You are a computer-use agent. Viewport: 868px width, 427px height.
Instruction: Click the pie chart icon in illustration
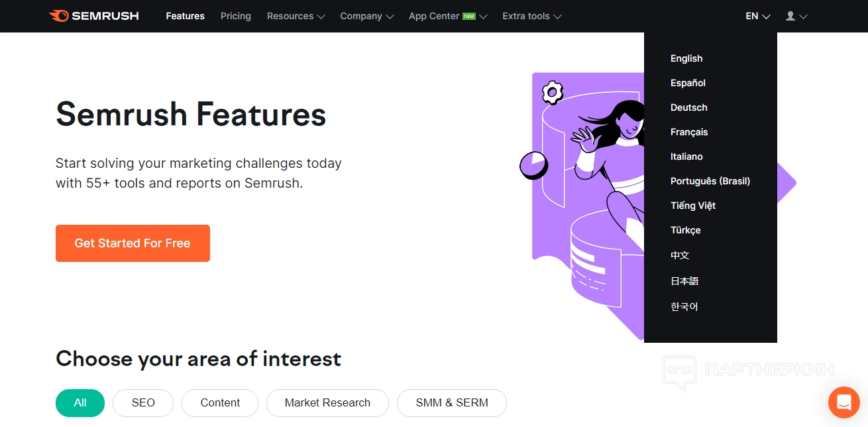pyautogui.click(x=533, y=165)
